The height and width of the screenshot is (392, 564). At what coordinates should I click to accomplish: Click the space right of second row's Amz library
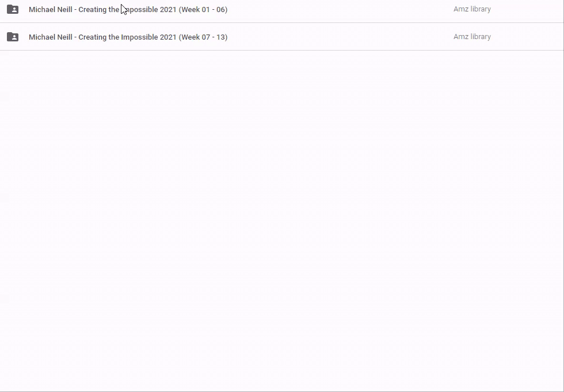(x=527, y=37)
